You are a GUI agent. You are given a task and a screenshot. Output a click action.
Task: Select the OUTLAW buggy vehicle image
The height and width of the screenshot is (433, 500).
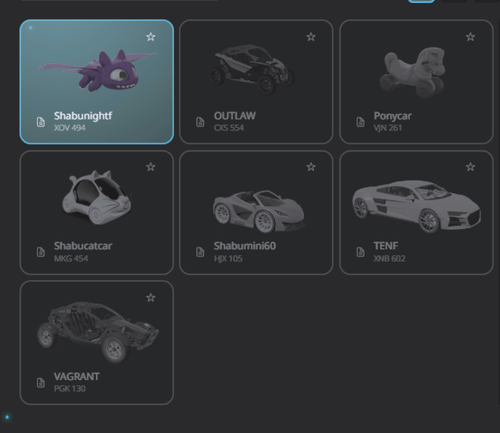pos(252,69)
